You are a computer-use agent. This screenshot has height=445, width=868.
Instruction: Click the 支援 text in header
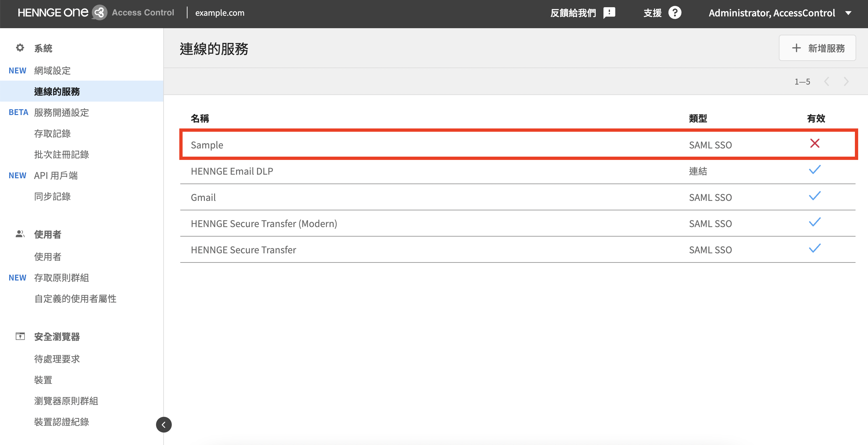652,13
